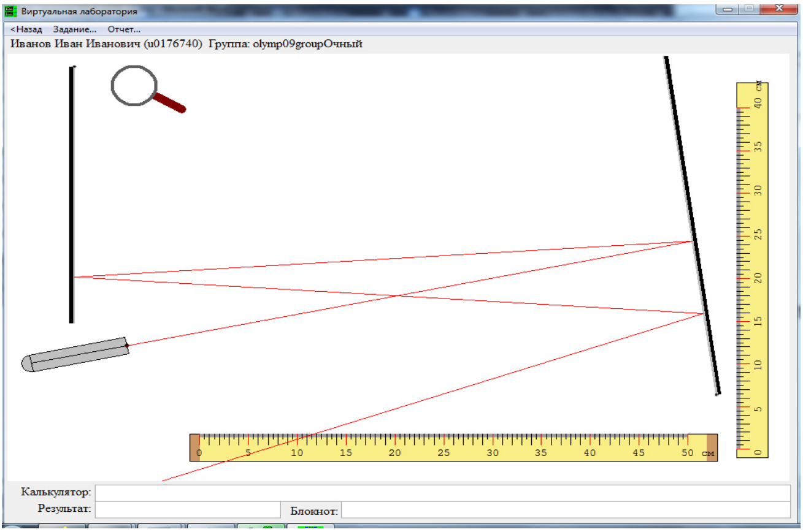This screenshot has height=532, width=803.
Task: Click the tilted mirror on the right
Action: pyautogui.click(x=692, y=226)
